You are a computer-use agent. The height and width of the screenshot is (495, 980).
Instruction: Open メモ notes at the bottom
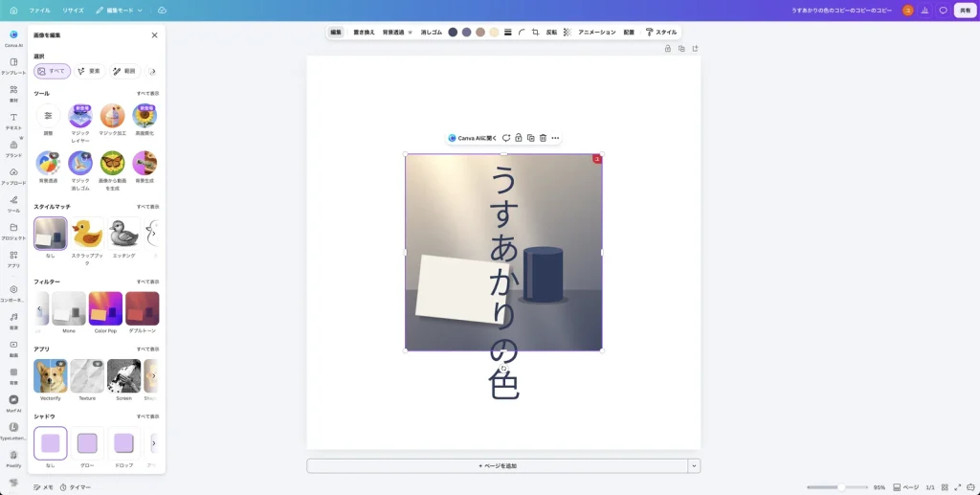point(43,487)
